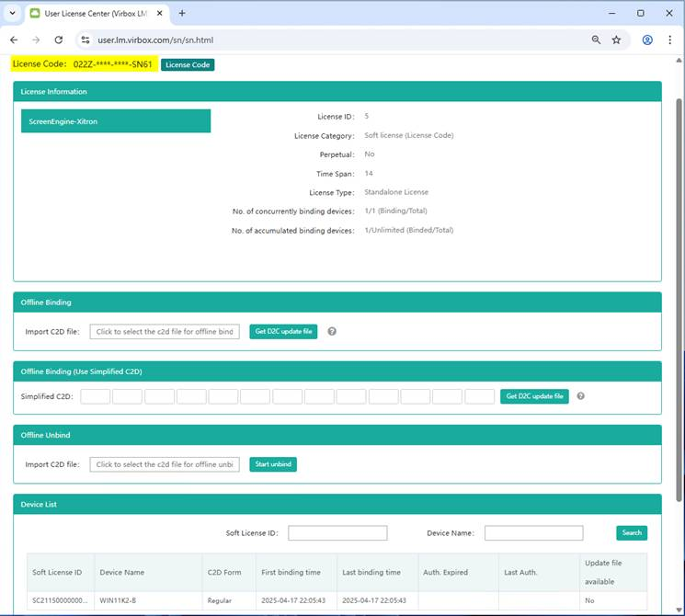Click the last Simplified C2D input box
Screen dimensions: 685x616
(x=480, y=396)
